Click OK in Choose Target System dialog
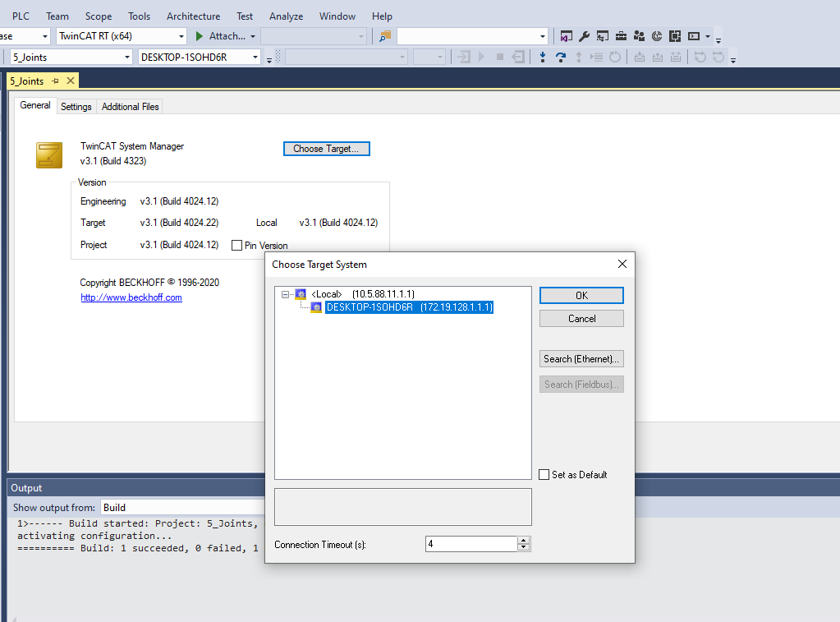 click(581, 296)
